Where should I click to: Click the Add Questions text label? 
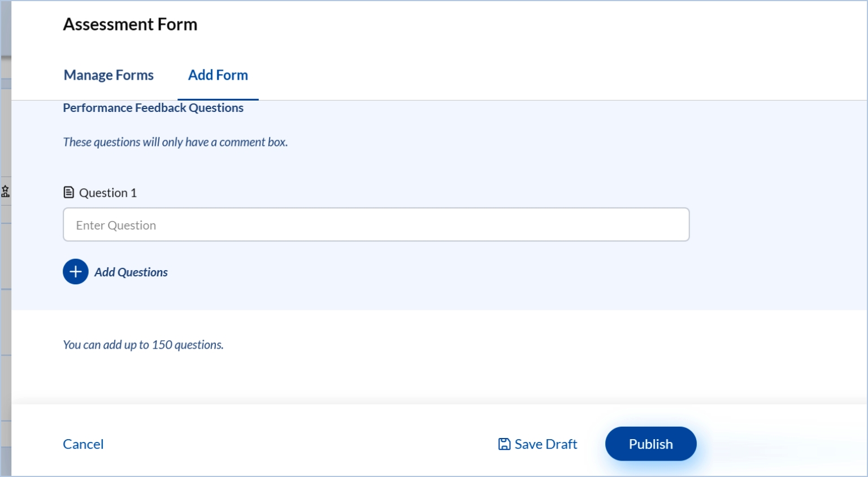pyautogui.click(x=131, y=272)
